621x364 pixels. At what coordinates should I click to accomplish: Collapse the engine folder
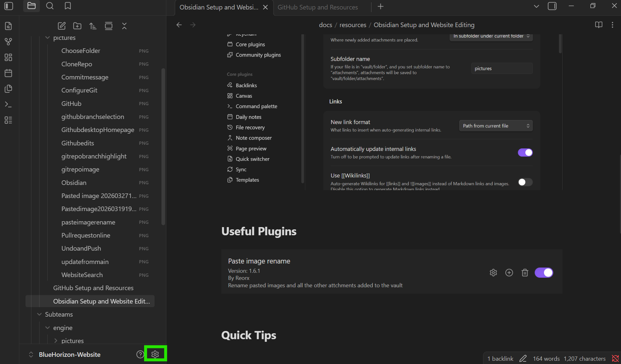tap(47, 328)
